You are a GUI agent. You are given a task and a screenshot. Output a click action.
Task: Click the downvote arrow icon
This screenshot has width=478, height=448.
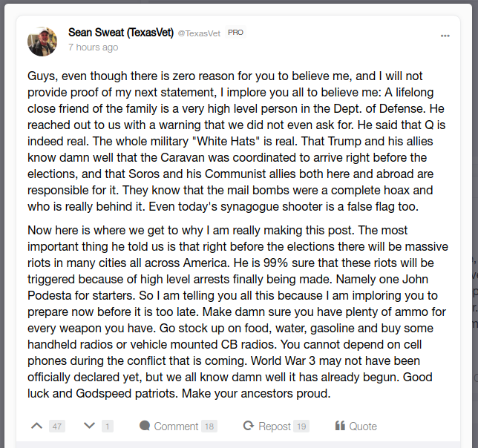[x=89, y=425]
